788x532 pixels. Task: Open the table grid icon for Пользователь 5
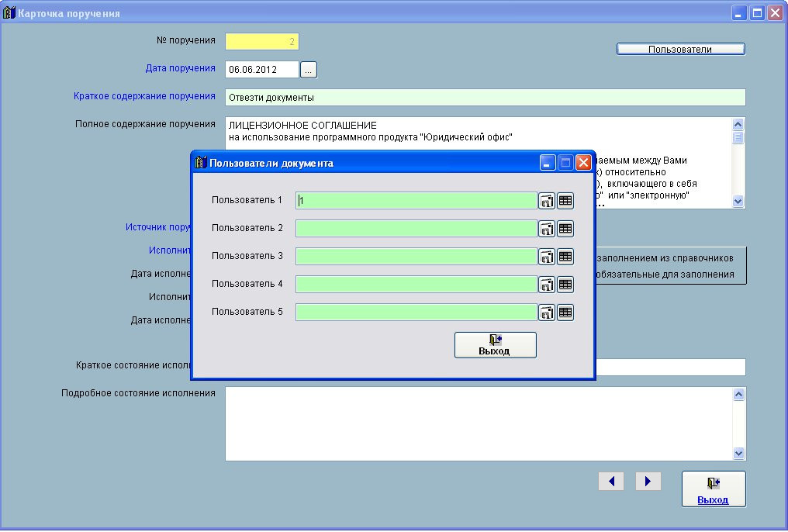[565, 313]
